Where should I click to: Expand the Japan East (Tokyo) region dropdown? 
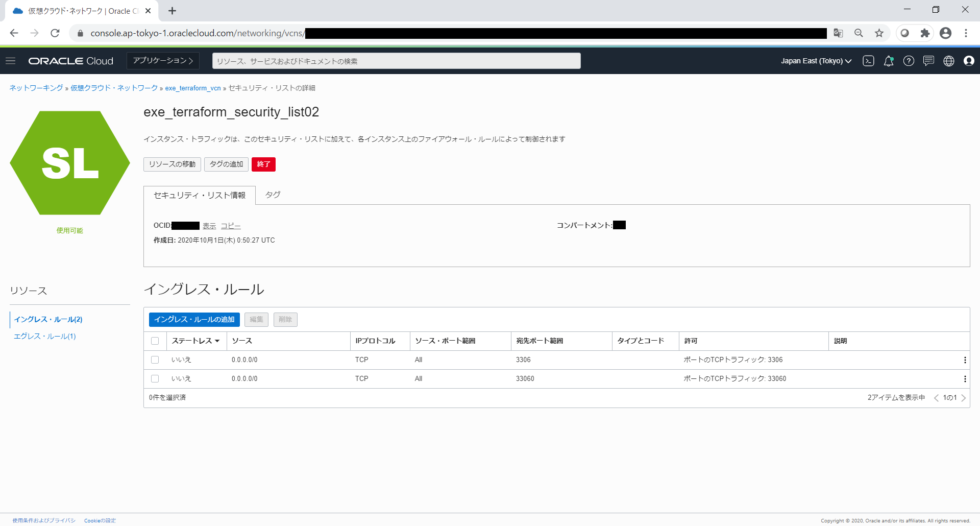pos(816,61)
